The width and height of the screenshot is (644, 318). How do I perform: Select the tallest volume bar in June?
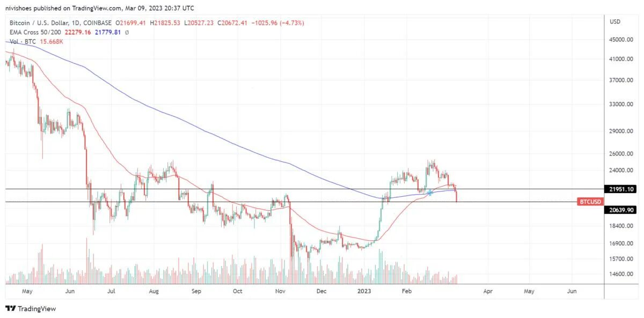[86, 261]
